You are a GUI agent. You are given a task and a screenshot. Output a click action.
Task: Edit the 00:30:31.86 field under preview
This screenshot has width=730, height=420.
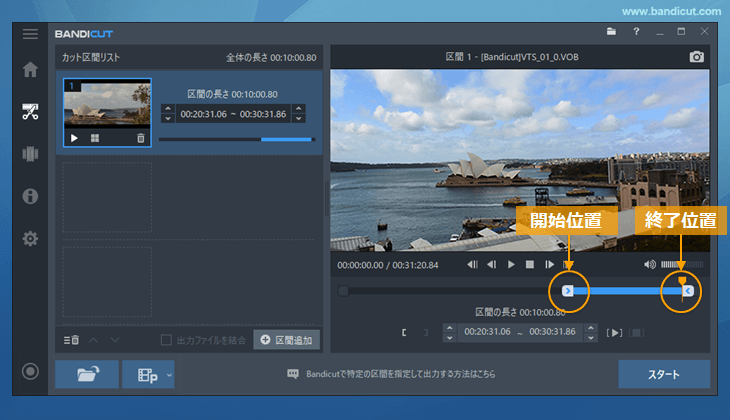pos(553,332)
